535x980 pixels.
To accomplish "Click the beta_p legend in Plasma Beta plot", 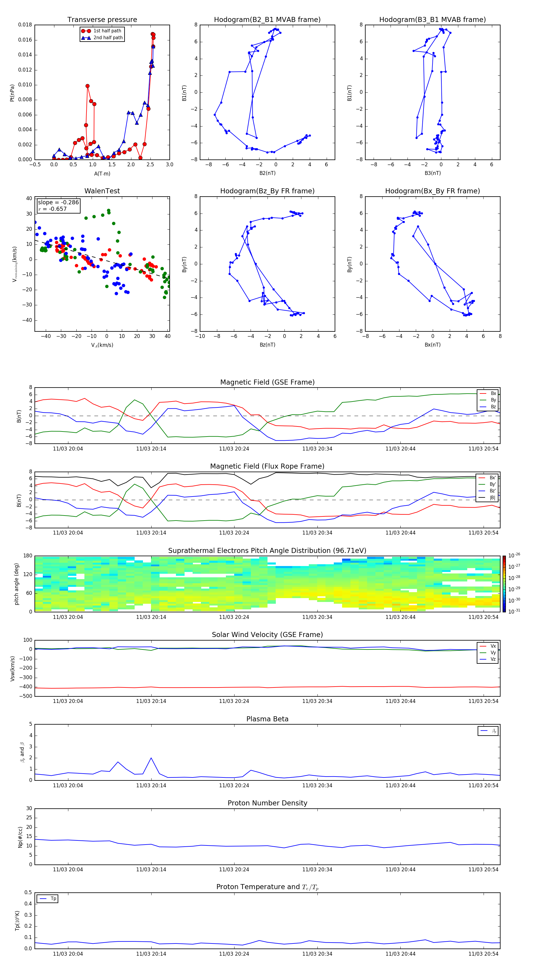I will click(488, 731).
